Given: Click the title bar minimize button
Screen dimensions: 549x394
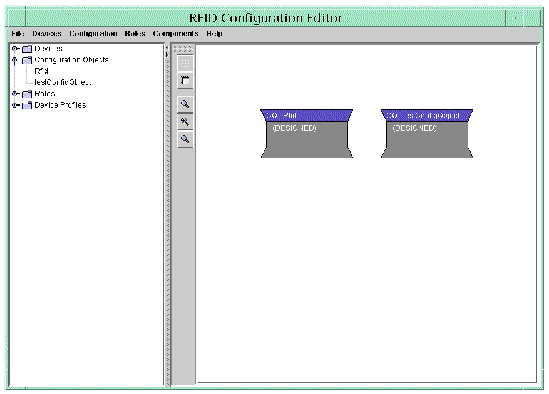Looking at the screenshot, I should click(515, 18).
